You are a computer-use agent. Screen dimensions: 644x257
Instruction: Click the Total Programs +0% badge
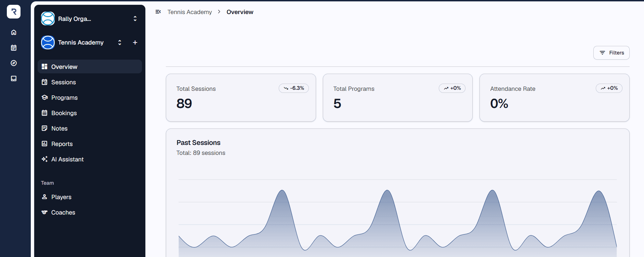pyautogui.click(x=452, y=88)
